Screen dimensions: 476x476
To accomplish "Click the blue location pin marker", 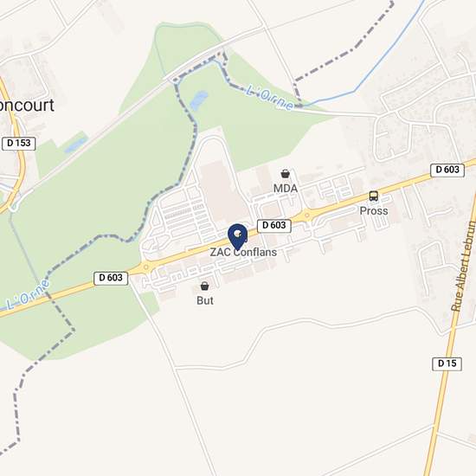I will click(x=237, y=237).
